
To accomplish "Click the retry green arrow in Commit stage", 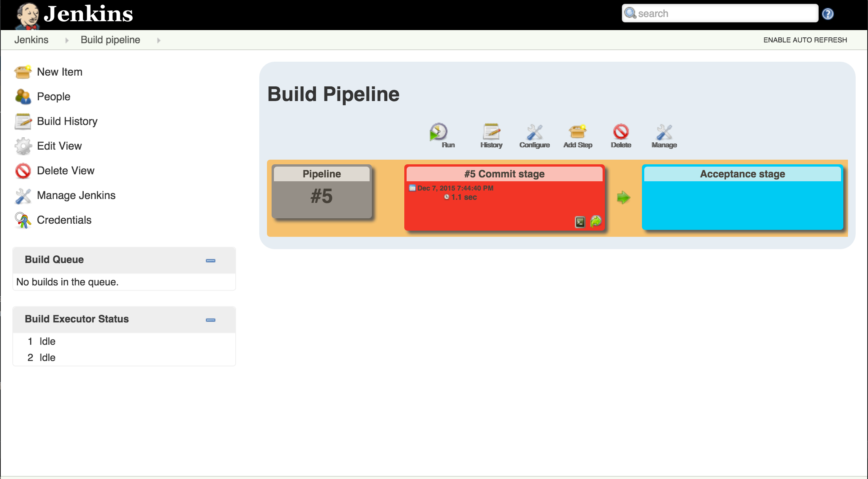I will click(x=596, y=221).
